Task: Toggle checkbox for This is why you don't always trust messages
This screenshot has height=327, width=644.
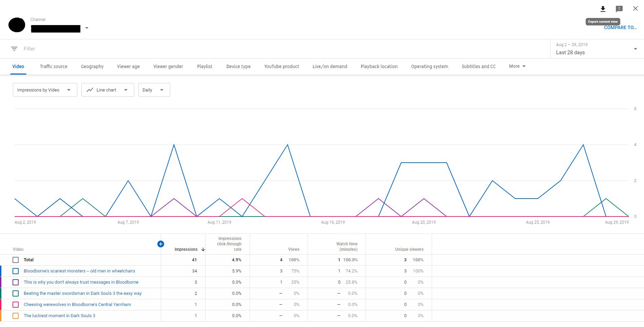Action: point(16,282)
